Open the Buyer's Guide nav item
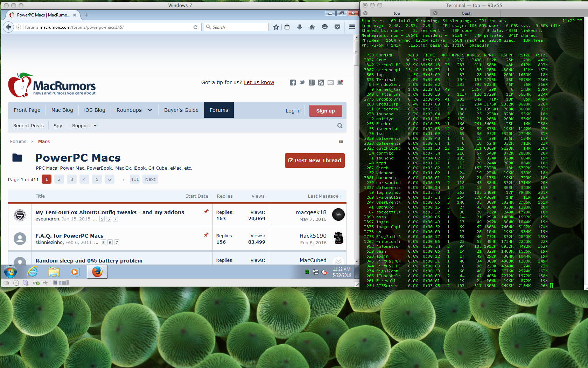Image resolution: width=588 pixels, height=368 pixels. pos(181,110)
